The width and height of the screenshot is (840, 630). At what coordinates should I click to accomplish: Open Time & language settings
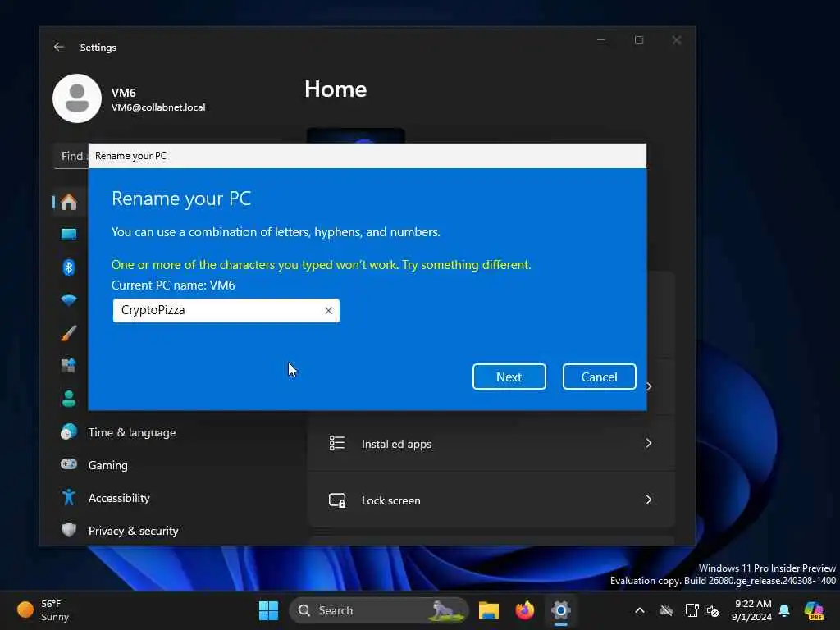click(x=132, y=432)
